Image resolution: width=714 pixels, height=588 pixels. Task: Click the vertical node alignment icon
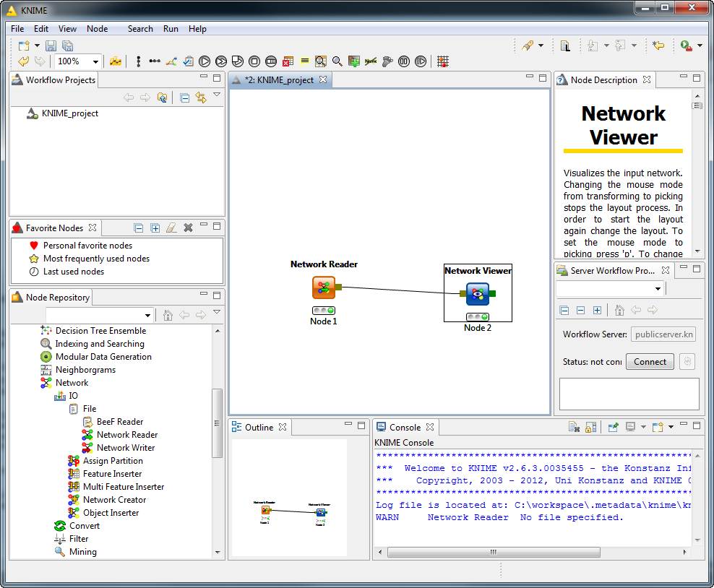(139, 61)
